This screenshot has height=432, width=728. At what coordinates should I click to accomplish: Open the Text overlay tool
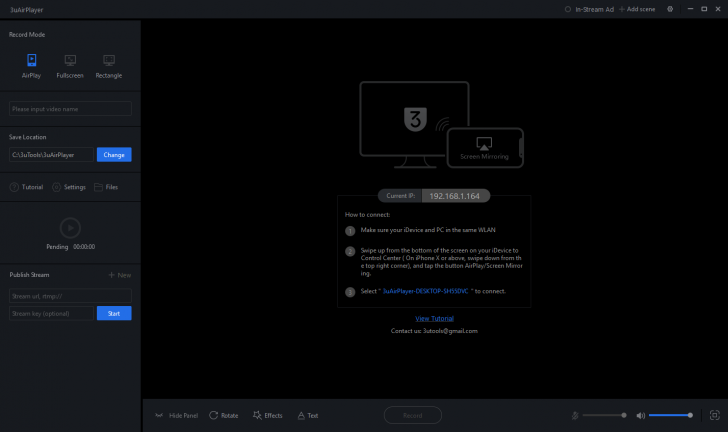coord(308,415)
